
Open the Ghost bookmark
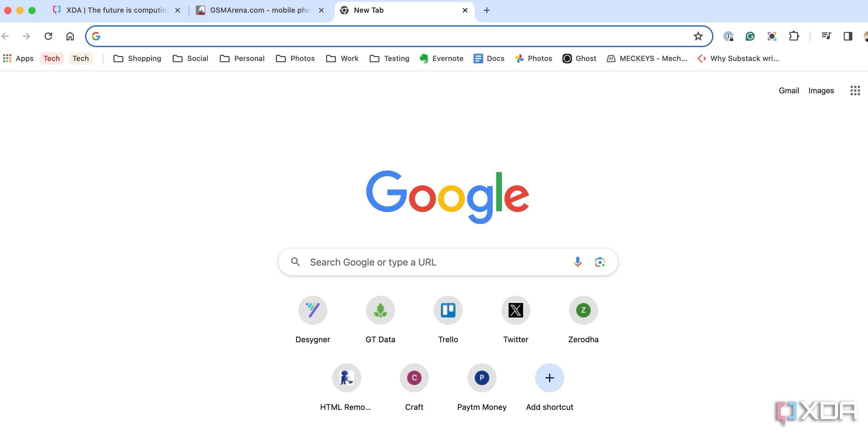pyautogui.click(x=579, y=58)
